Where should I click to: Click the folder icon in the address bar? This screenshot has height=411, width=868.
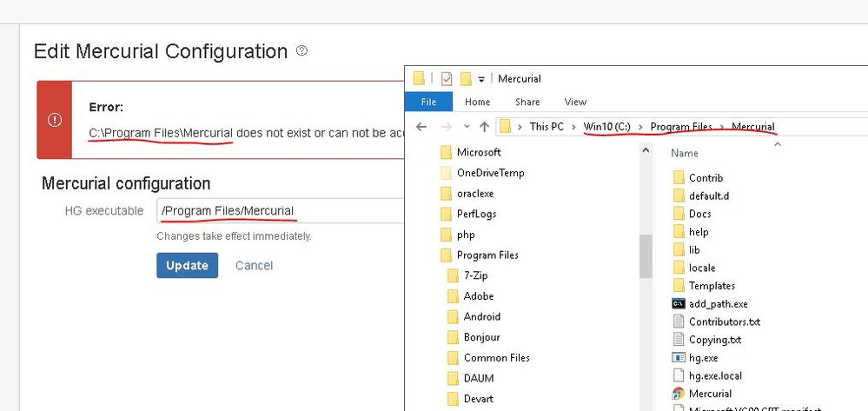point(505,127)
